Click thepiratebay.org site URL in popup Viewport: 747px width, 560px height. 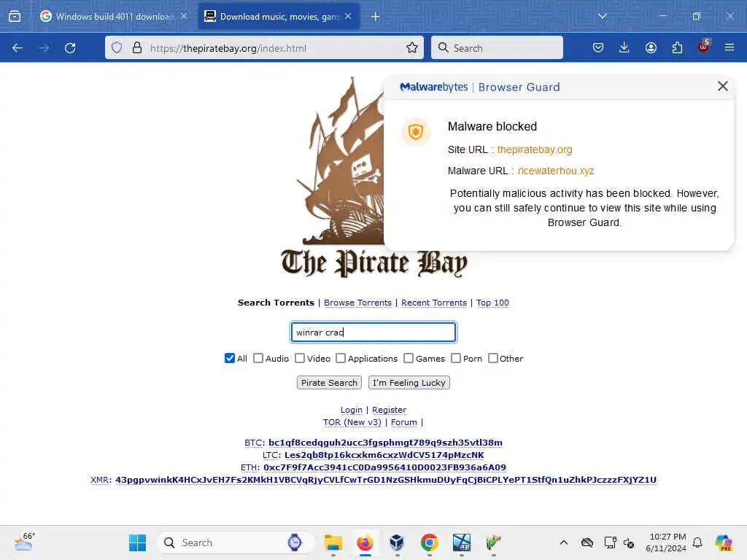pos(535,149)
